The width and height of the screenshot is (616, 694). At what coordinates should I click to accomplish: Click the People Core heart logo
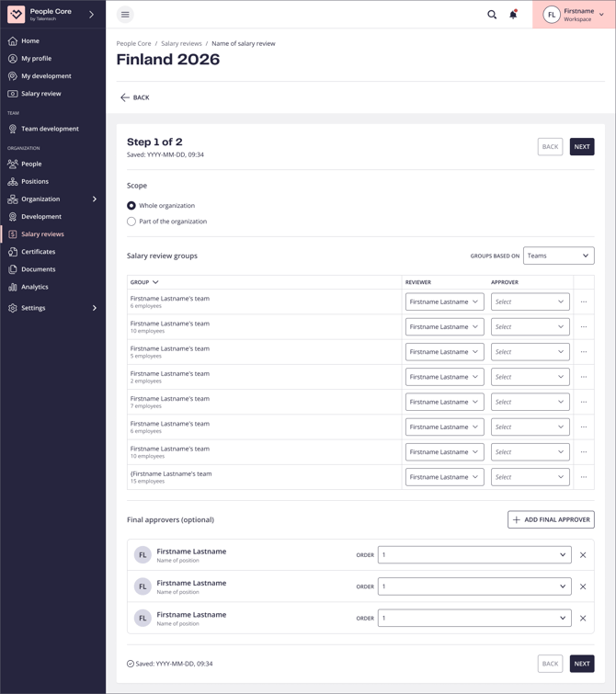pos(17,15)
